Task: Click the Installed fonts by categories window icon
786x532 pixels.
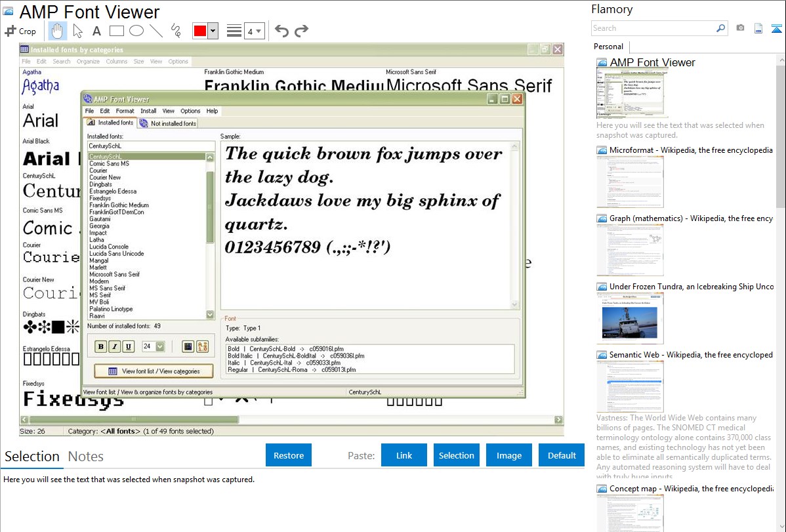Action: [24, 49]
